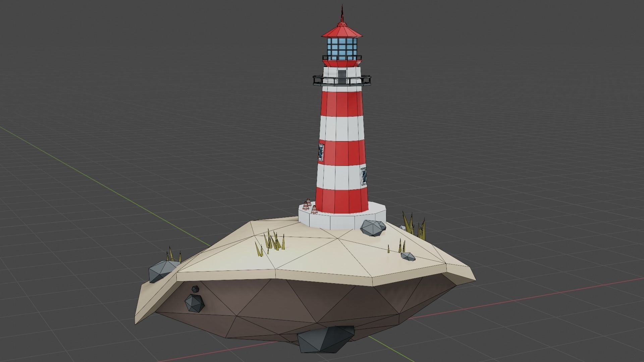Click the blue glass lantern room windows
The image size is (644, 362).
point(342,49)
